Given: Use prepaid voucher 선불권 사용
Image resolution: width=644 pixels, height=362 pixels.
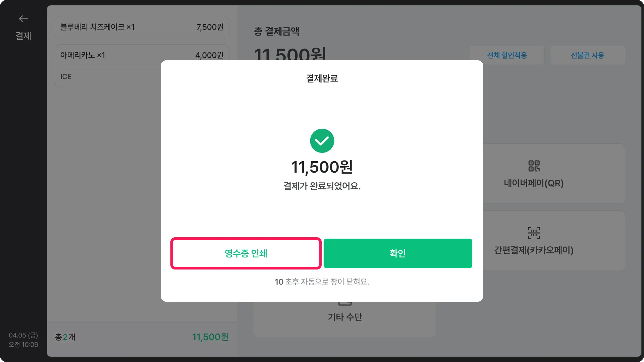Looking at the screenshot, I should (587, 55).
